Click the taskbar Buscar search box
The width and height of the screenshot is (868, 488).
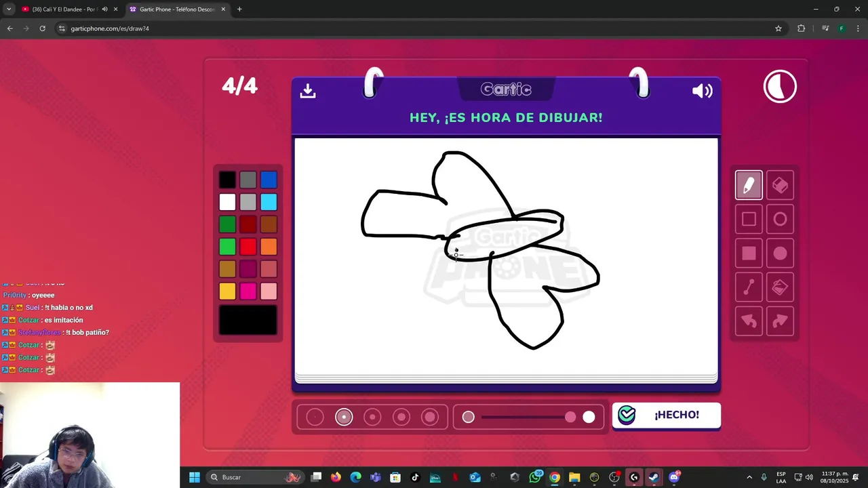coord(256,477)
